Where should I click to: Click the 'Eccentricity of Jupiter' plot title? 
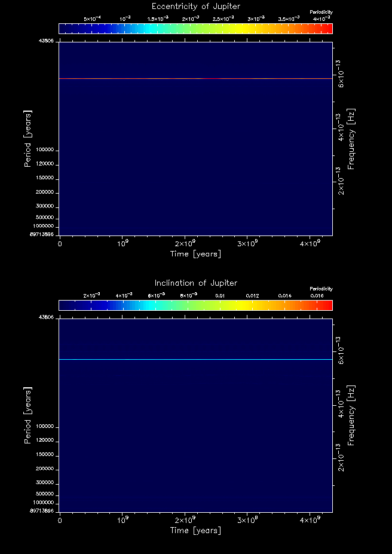pyautogui.click(x=195, y=7)
